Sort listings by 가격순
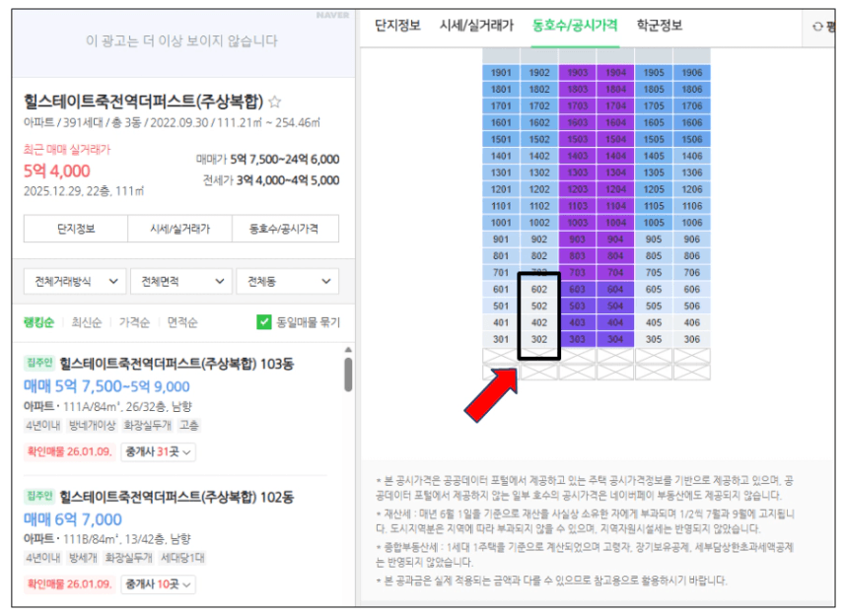 click(134, 322)
